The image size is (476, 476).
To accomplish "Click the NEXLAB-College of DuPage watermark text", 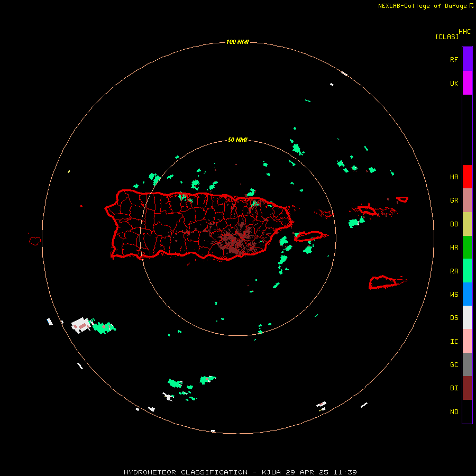I will pyautogui.click(x=422, y=6).
